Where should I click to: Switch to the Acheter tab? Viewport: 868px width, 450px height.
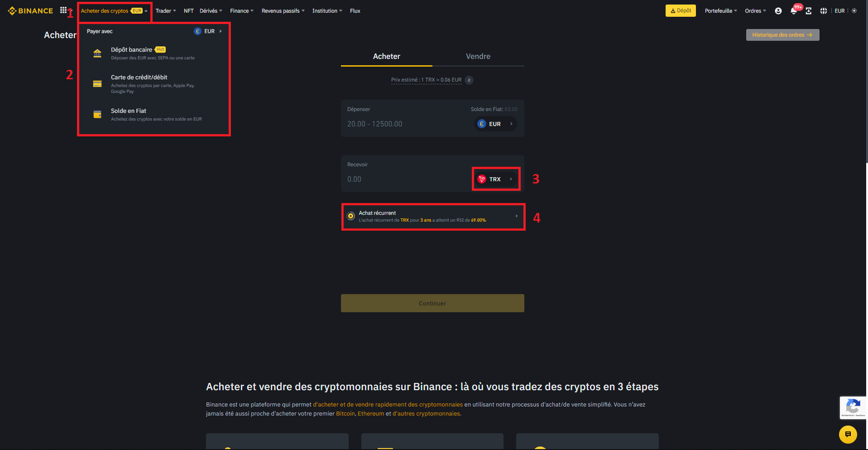click(387, 57)
